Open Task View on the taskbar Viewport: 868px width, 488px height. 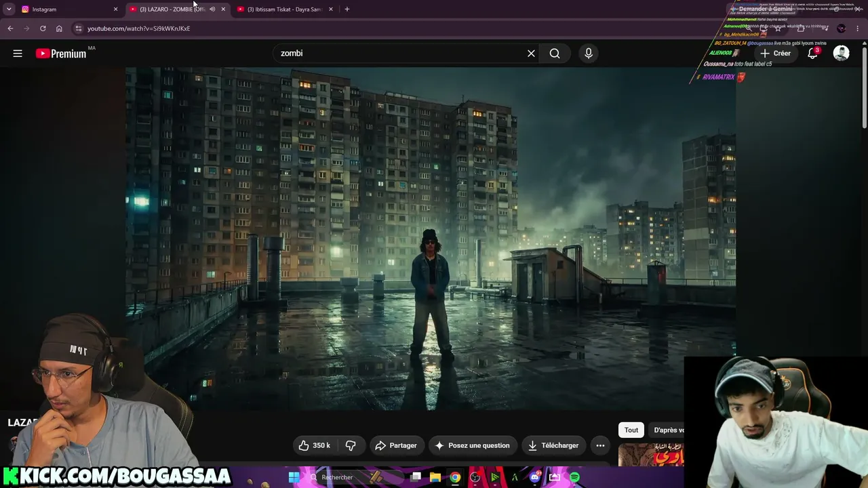[x=416, y=477]
